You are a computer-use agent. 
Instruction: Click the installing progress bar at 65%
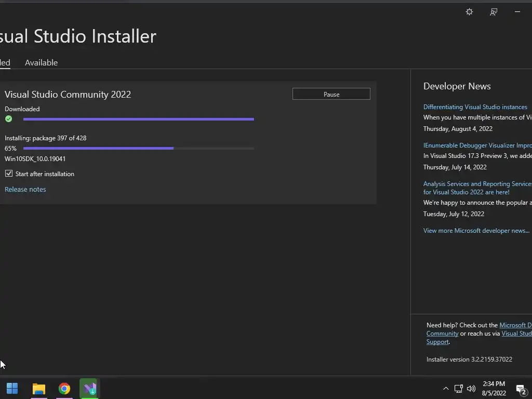coord(138,148)
